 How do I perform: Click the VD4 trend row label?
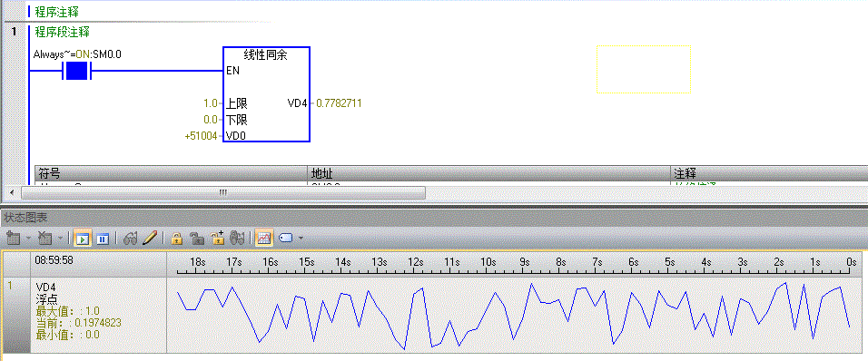45,287
